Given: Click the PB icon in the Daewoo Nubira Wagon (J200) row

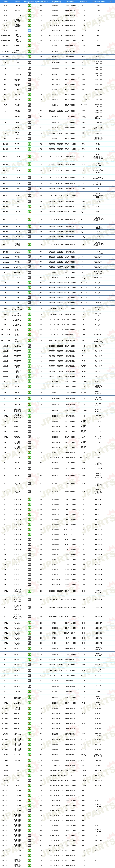Looking at the screenshot, I should (x=30, y=51).
